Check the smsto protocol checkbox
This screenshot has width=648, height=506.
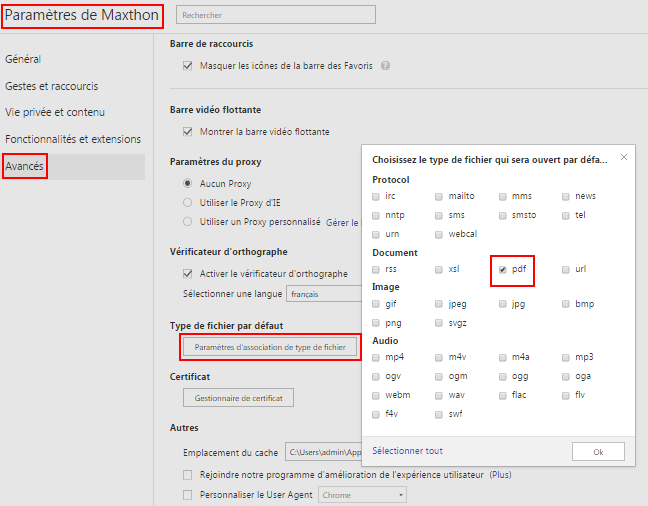[503, 215]
